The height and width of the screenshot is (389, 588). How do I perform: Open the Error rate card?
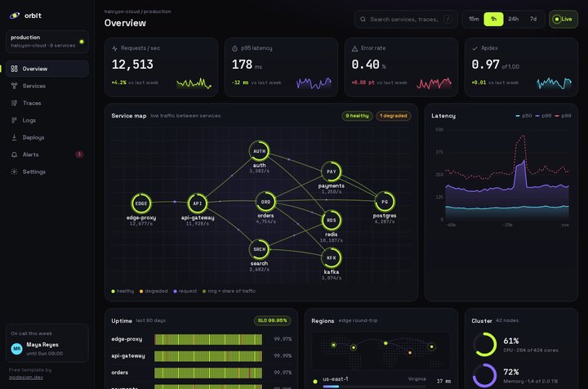[401, 67]
